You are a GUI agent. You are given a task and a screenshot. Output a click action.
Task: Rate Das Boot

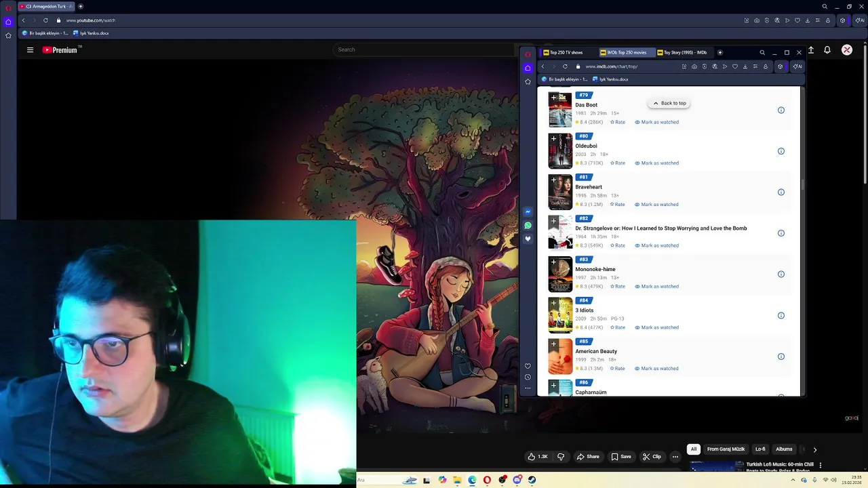pyautogui.click(x=617, y=122)
